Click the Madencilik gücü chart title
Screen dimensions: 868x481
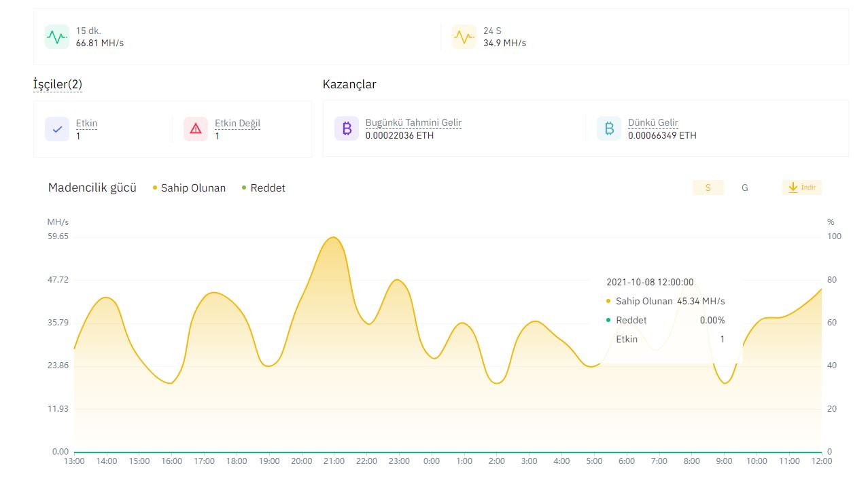[92, 188]
